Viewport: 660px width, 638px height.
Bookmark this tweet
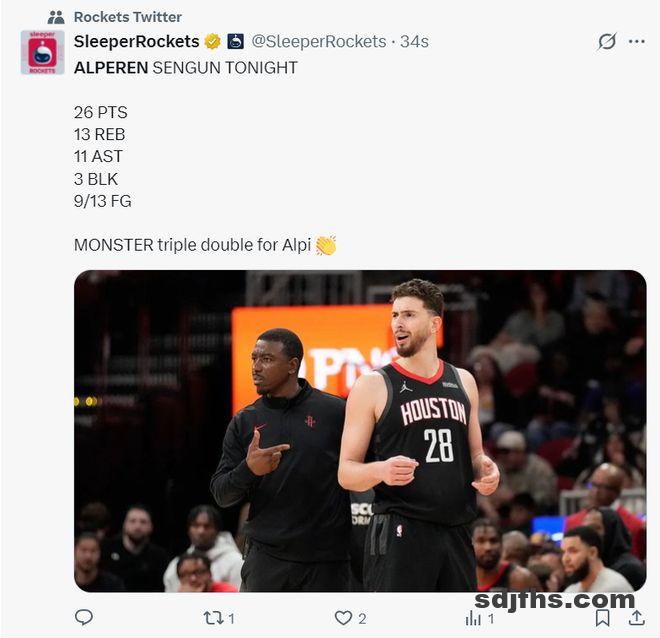click(x=602, y=618)
